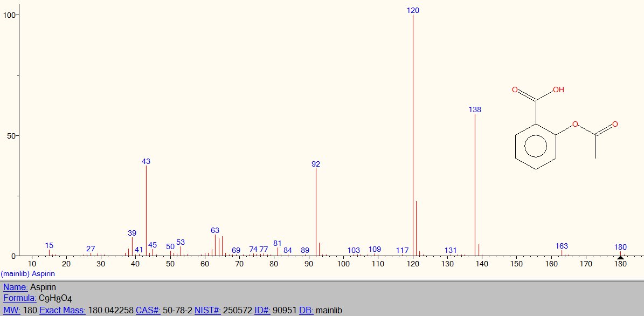This screenshot has height=316, width=644.
Task: Select the formula value C9H8O4
Action: 55,299
